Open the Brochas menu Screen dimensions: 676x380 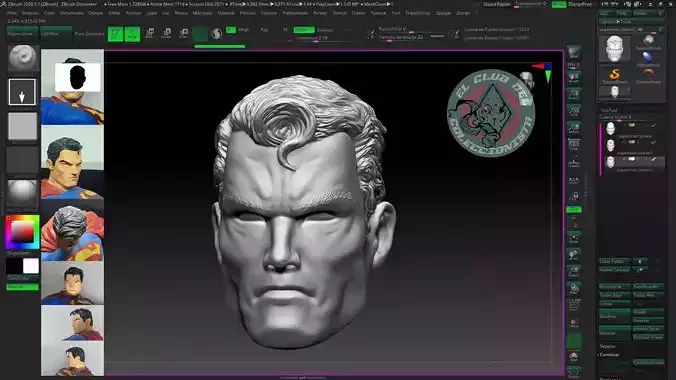click(x=30, y=13)
